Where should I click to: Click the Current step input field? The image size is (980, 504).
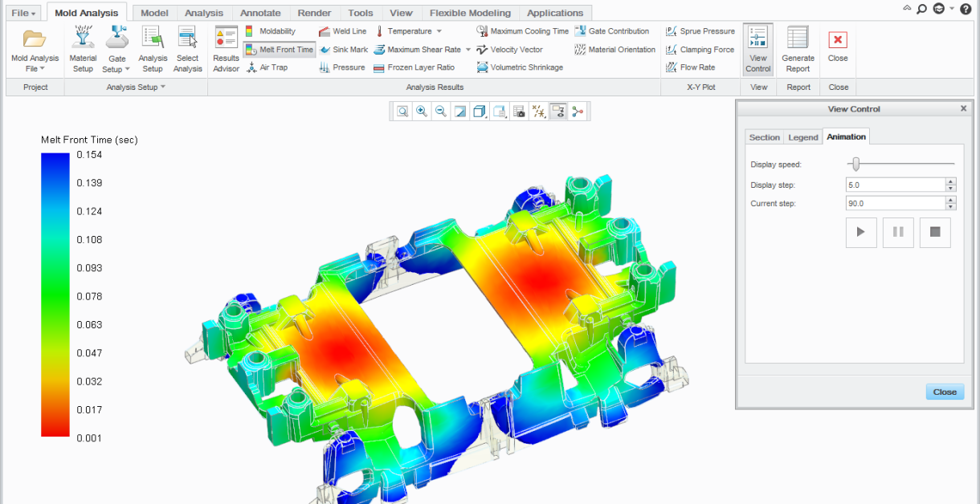(x=895, y=204)
